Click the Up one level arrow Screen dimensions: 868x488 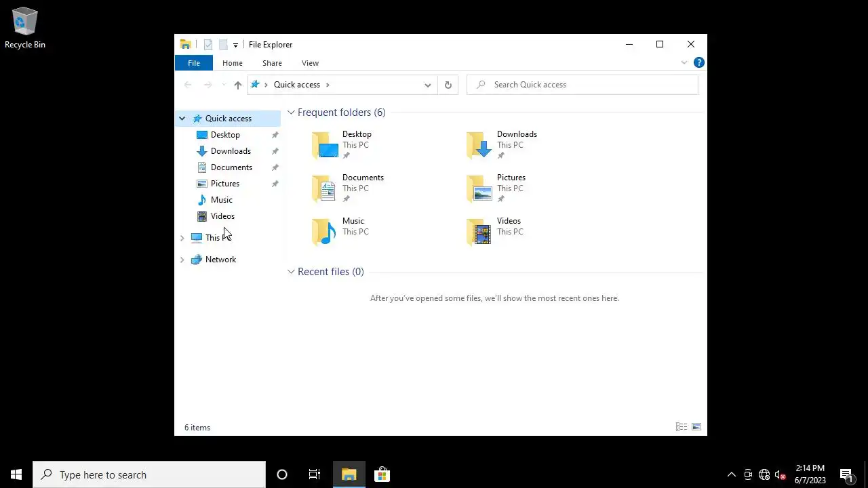click(237, 85)
